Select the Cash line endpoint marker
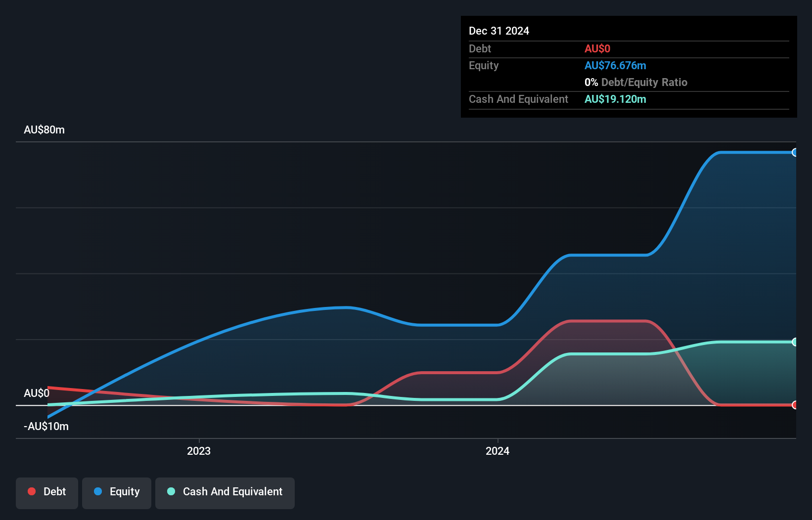Image resolution: width=812 pixels, height=520 pixels. click(795, 342)
